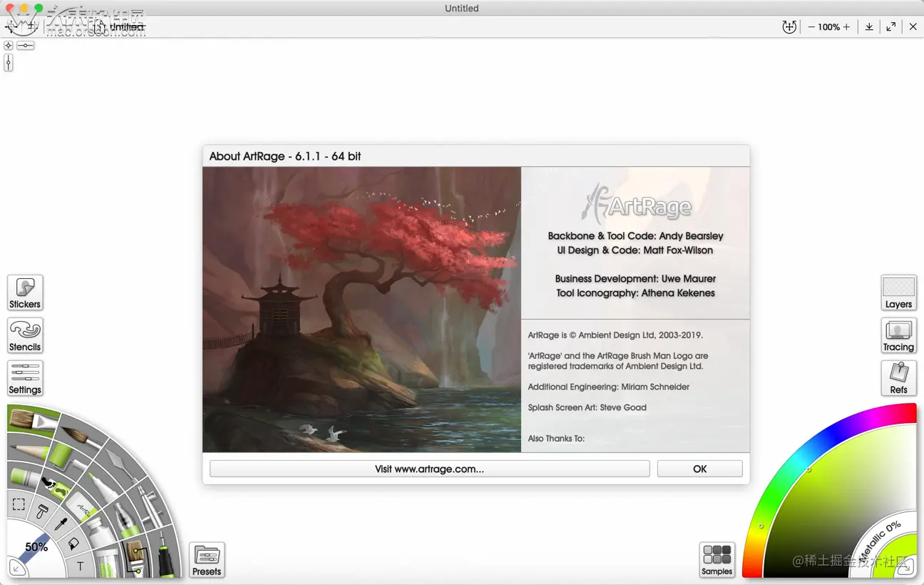Image resolution: width=924 pixels, height=585 pixels.
Task: Activate the dashed Selection tool
Action: pyautogui.click(x=19, y=505)
